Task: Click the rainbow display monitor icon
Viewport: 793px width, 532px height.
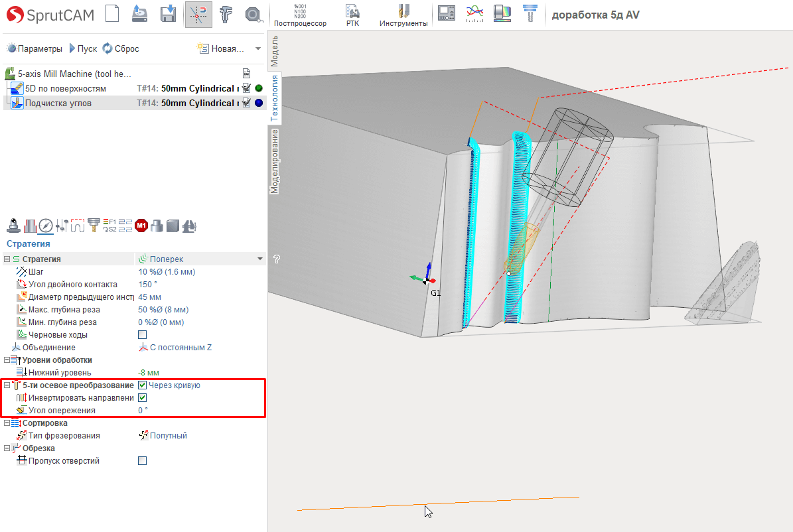Action: 502,14
